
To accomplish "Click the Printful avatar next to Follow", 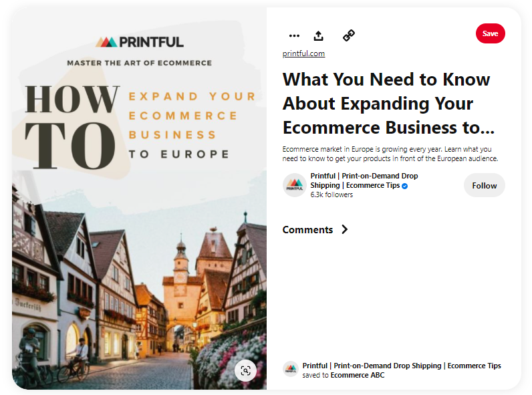I will pos(294,185).
